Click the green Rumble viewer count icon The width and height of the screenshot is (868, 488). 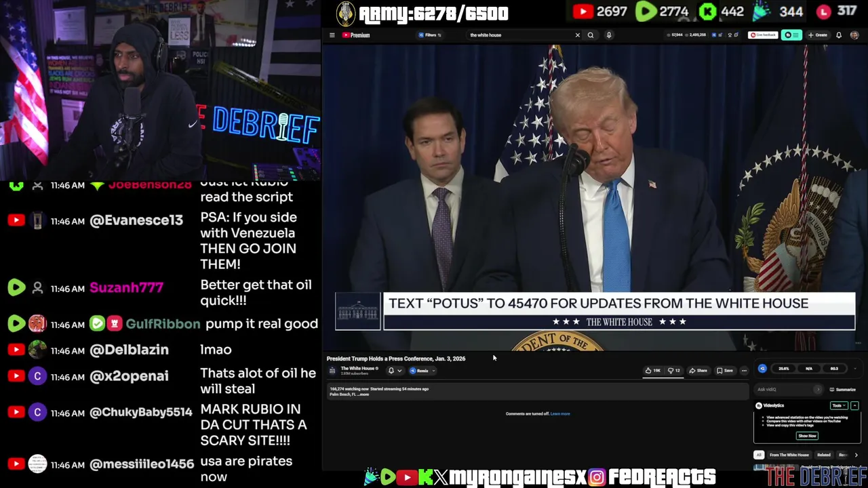(645, 12)
